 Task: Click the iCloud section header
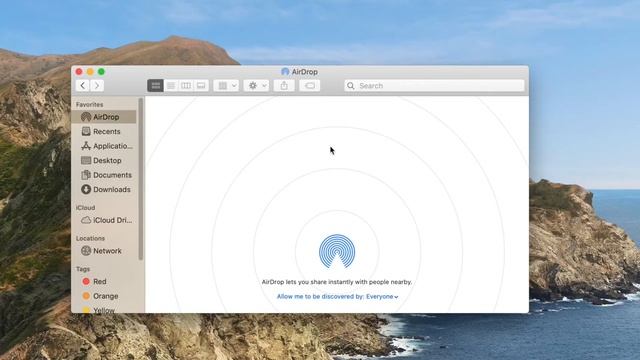pos(85,207)
